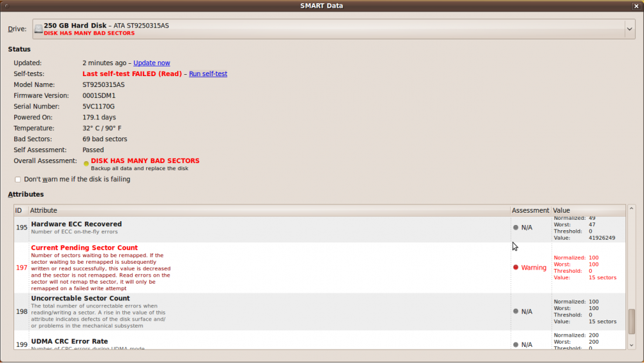Click the serial number 5VC1170G
The width and height of the screenshot is (644, 363).
[x=99, y=106]
